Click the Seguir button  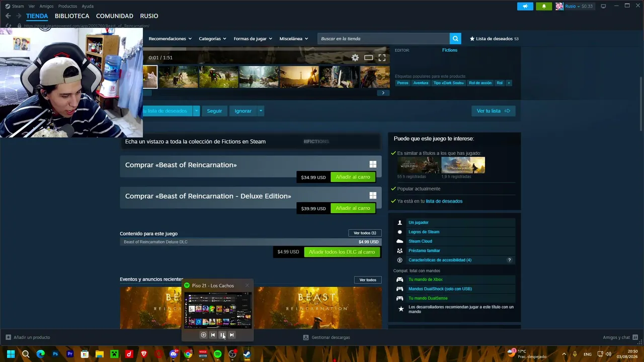tap(214, 111)
